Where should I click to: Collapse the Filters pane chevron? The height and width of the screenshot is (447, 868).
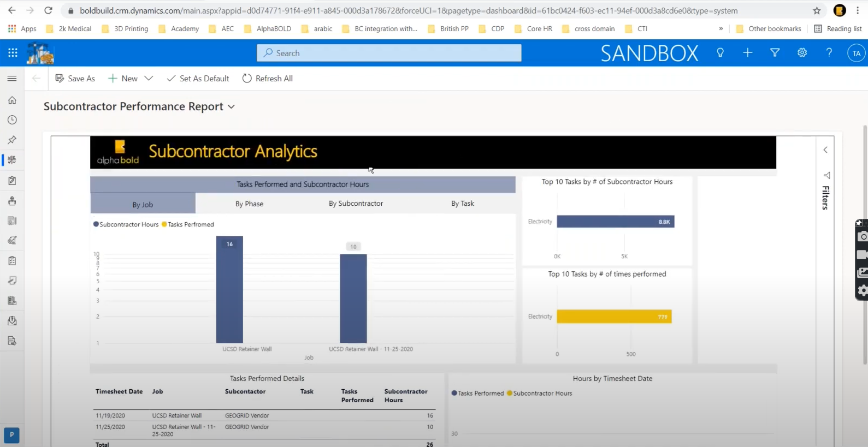click(x=825, y=150)
